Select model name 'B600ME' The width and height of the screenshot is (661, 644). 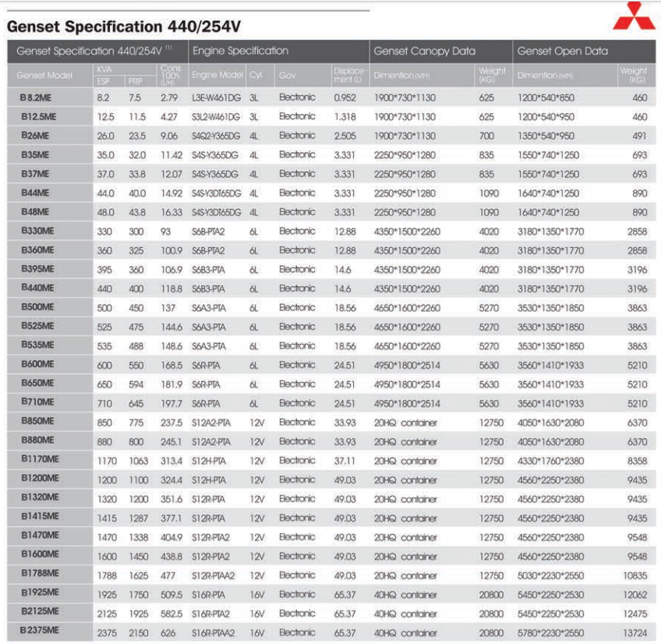coord(37,364)
